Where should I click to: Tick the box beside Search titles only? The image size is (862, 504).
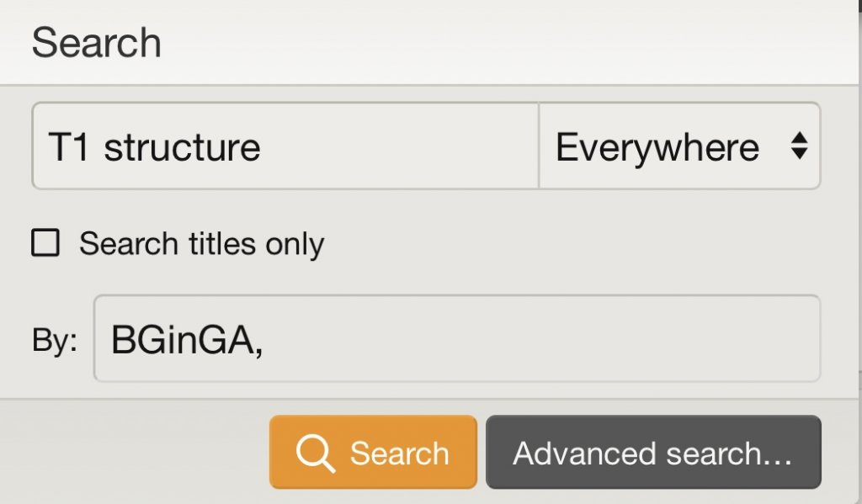45,243
